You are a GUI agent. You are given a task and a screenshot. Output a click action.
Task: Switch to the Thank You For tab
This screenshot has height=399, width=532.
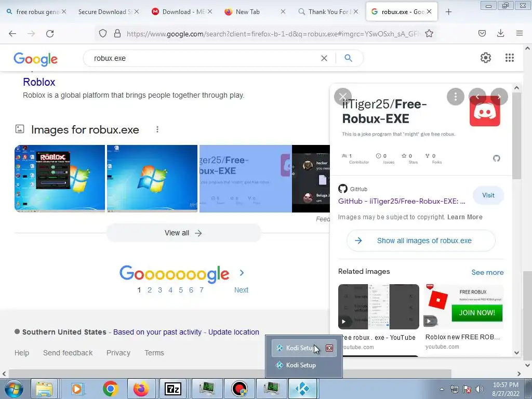coord(328,12)
